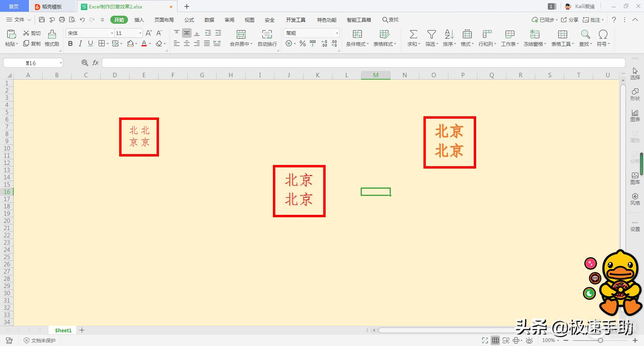Click the Format Painter (格式刷) icon
The image size is (644, 346).
[52, 38]
